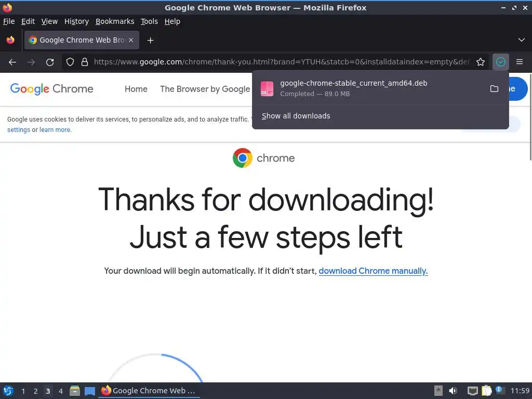532x399 pixels.
Task: Go back with the back arrow button
Action: [12, 62]
